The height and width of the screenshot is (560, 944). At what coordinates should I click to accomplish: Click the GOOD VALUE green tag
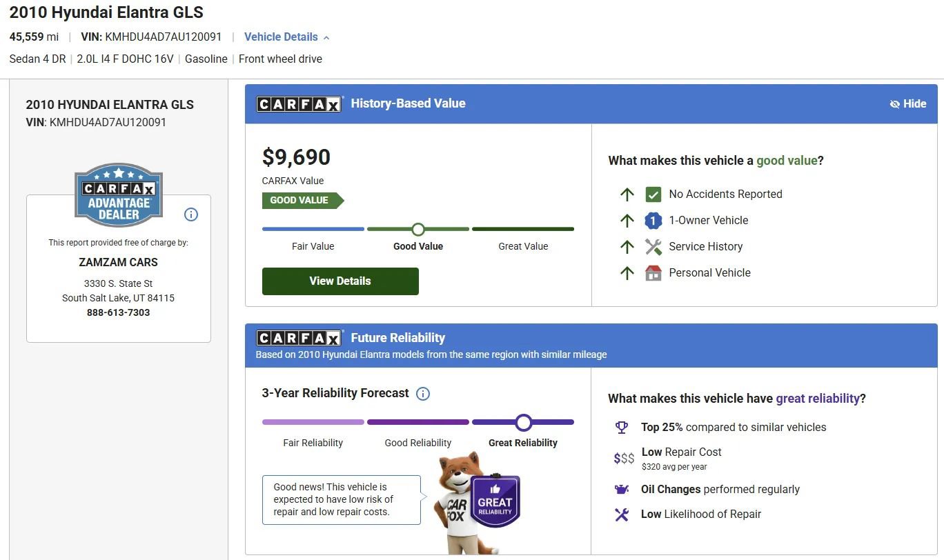click(x=303, y=201)
